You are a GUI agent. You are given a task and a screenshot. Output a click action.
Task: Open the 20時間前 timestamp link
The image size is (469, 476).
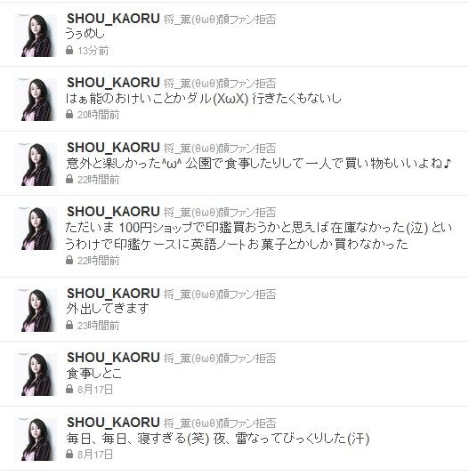(98, 115)
